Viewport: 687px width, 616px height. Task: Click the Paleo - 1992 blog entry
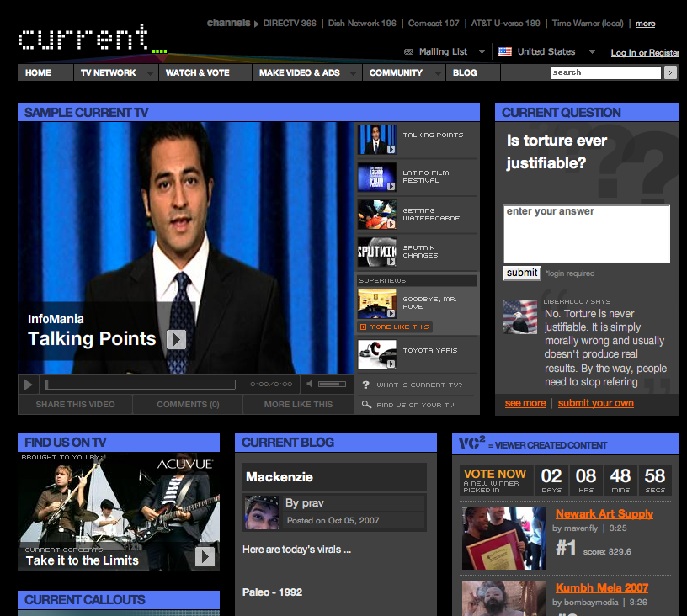(x=272, y=592)
